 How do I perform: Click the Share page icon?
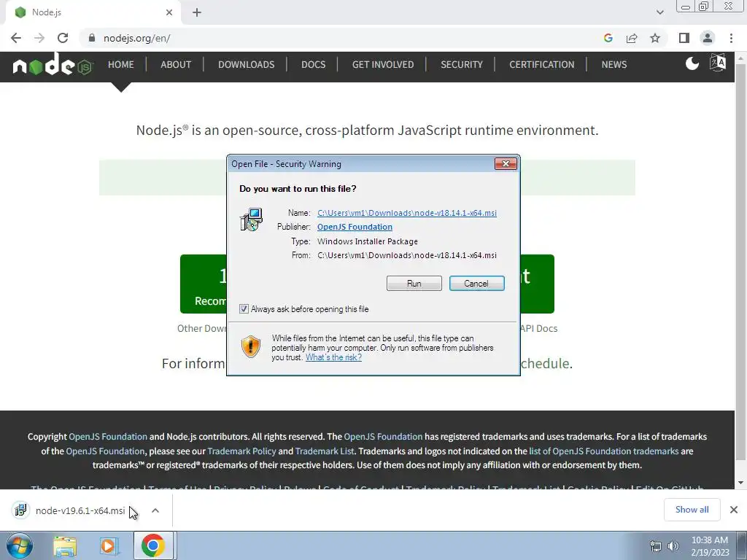point(632,38)
